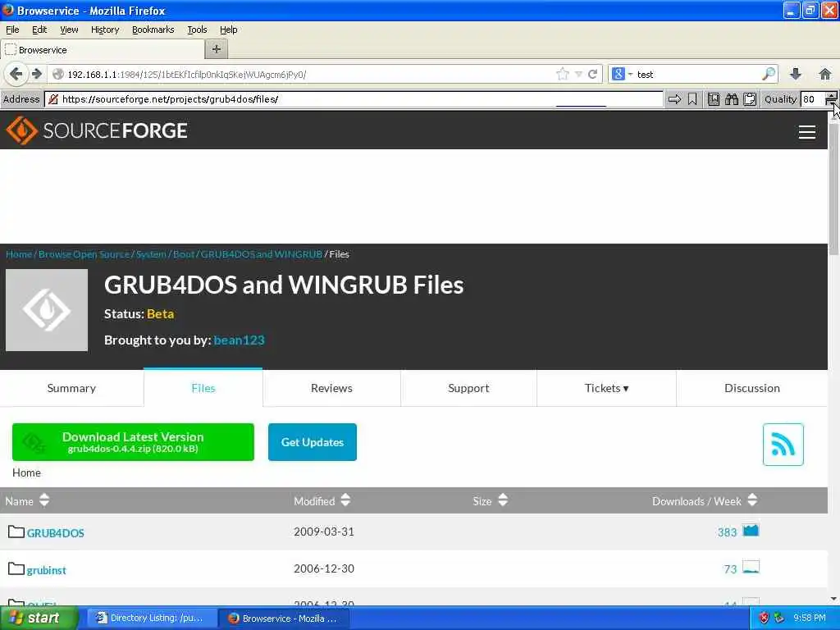The image size is (840, 630).
Task: Open the Bookmarks menu
Action: (x=153, y=30)
